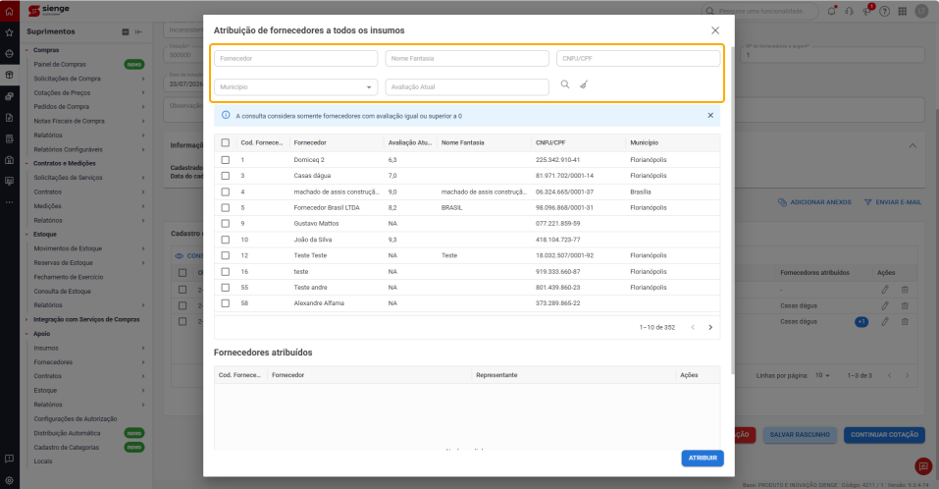Check the Fornecedor Brasil LTDA row
This screenshot has width=939, height=489.
tap(225, 208)
